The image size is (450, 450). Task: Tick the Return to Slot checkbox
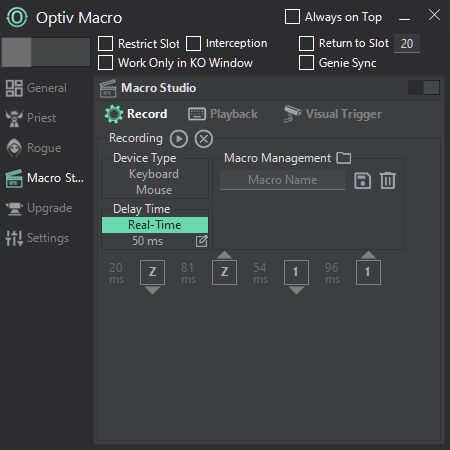306,44
